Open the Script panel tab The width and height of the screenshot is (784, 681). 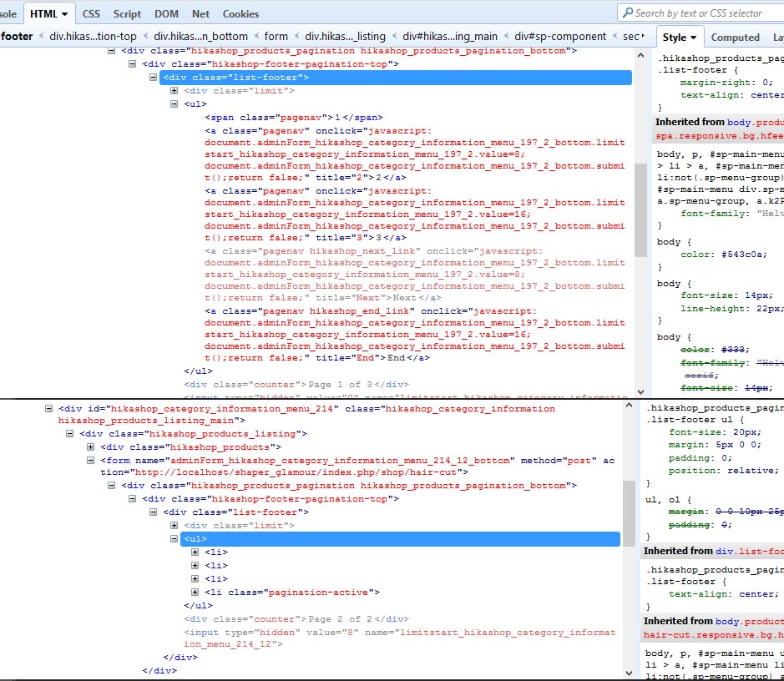[127, 14]
